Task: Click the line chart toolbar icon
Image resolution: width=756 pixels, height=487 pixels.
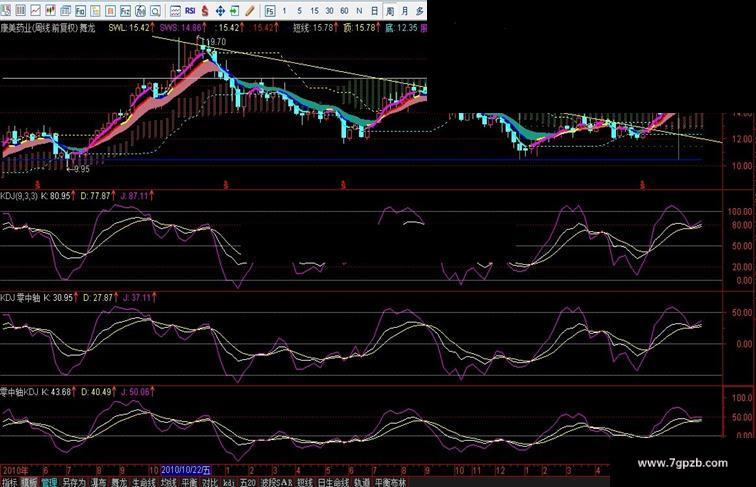Action: [35, 10]
